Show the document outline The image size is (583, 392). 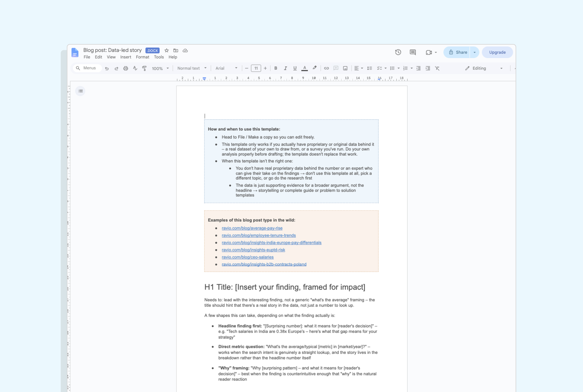[x=80, y=91]
